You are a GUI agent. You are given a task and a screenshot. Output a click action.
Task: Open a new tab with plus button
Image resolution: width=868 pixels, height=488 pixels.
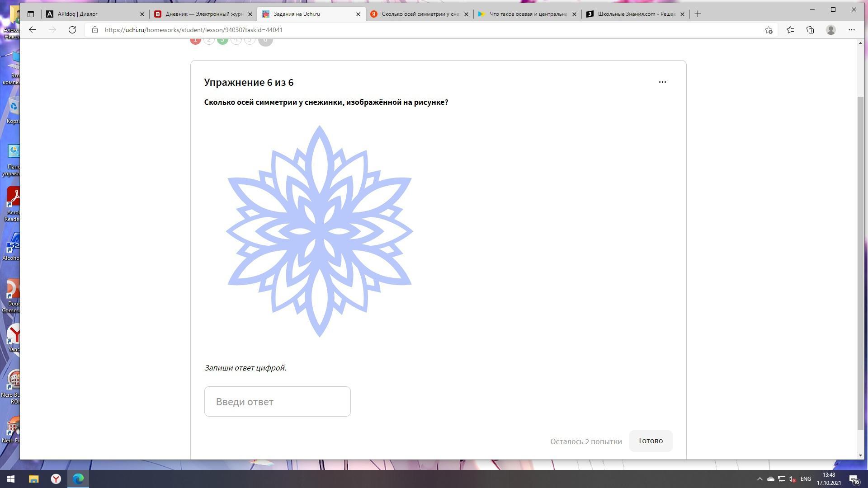tap(698, 14)
